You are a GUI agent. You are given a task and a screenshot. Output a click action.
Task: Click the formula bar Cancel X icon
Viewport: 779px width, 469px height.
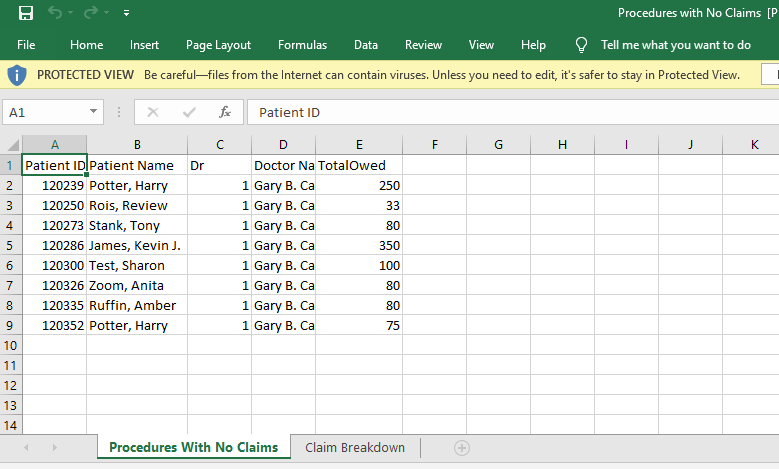153,112
